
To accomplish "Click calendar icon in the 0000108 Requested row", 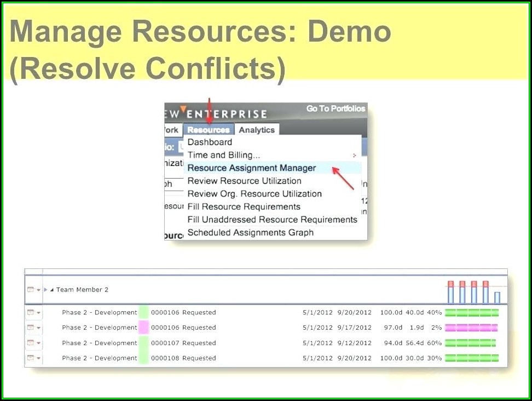I will point(31,358).
